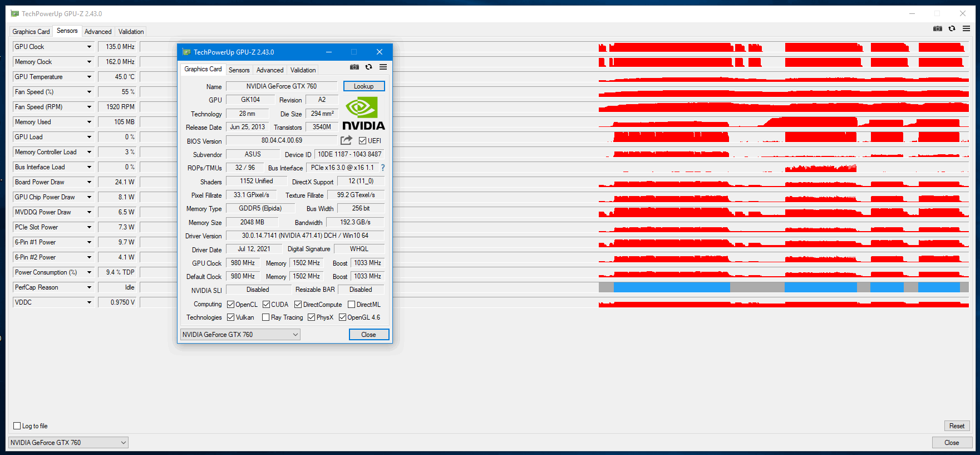
Task: Switch to Sensors tab in front GPU-Z window
Action: coord(239,70)
